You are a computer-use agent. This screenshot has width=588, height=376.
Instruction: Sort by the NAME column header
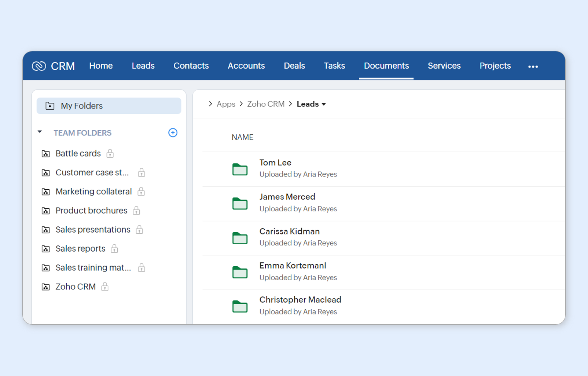242,137
